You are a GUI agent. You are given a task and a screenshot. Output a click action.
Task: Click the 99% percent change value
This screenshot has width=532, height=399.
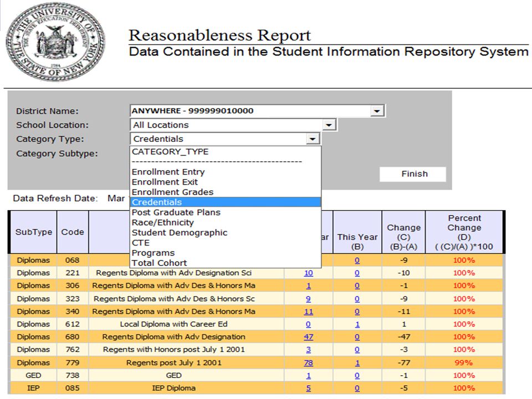(x=463, y=362)
